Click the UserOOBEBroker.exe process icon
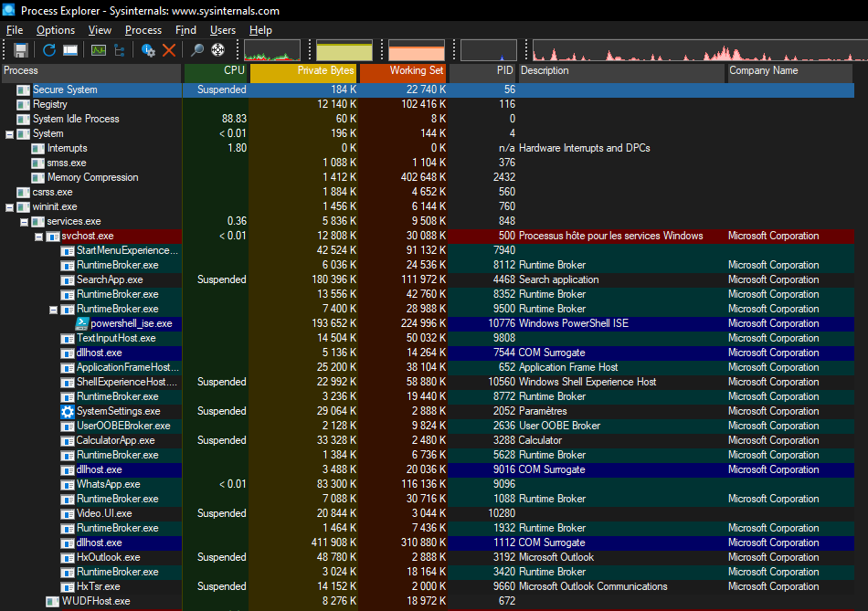The image size is (868, 611). 68,426
